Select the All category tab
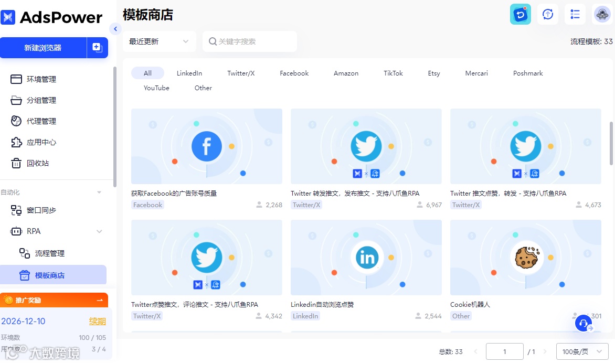Image resolution: width=615 pixels, height=364 pixels. (147, 73)
